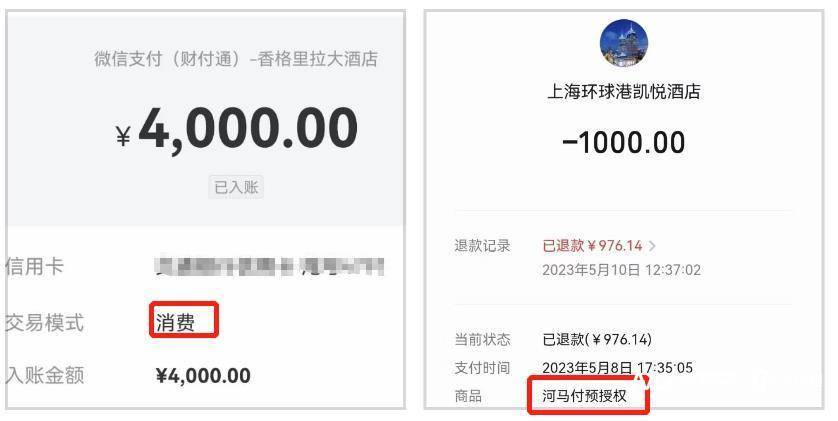Click the 河马付预授权 product text
This screenshot has width=838, height=421.
(x=584, y=396)
